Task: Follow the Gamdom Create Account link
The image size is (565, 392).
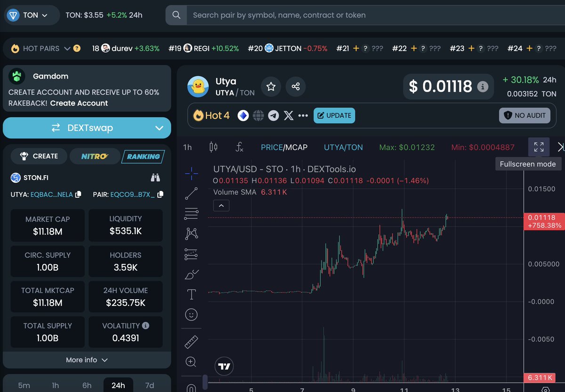Action: tap(79, 103)
